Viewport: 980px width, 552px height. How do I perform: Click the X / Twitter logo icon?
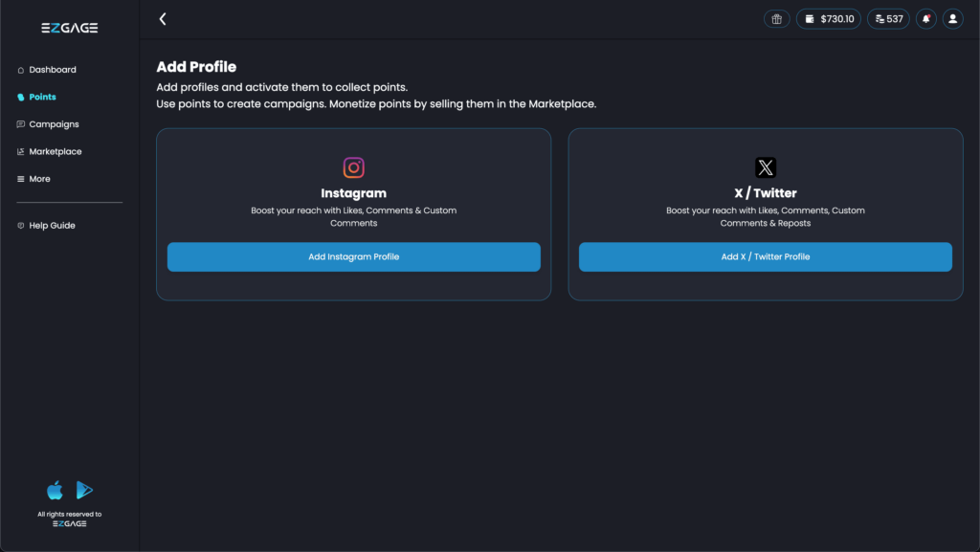click(x=766, y=167)
